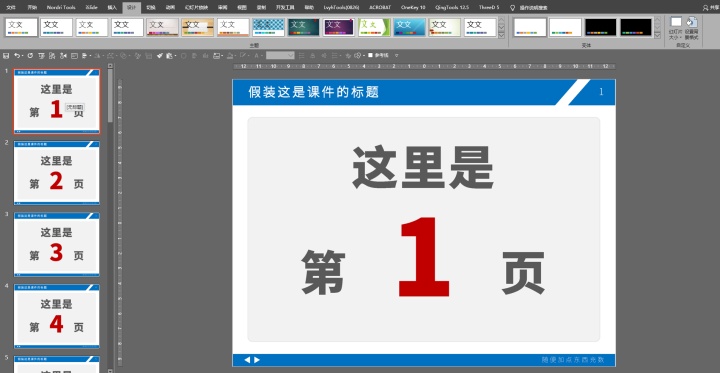Select slide 4 thumbnail in panel
The width and height of the screenshot is (720, 373).
point(56,316)
